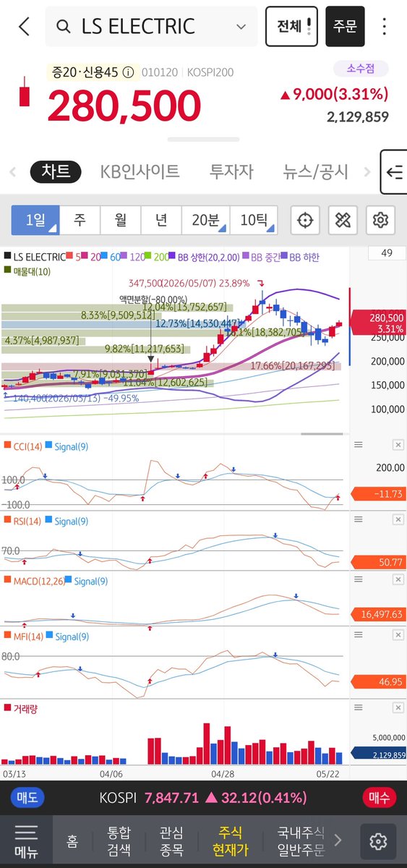Tap the CCI value tag -11.73
The height and width of the screenshot is (868, 407).
coord(379,494)
